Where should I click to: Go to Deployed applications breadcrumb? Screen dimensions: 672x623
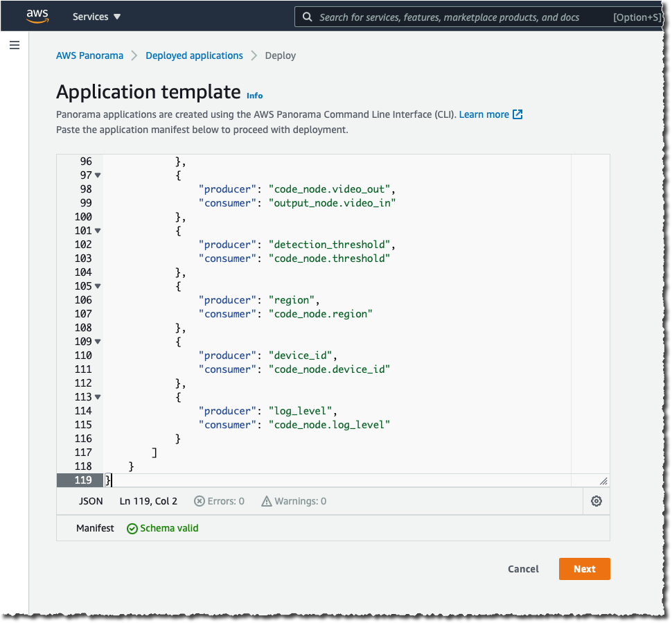point(194,55)
